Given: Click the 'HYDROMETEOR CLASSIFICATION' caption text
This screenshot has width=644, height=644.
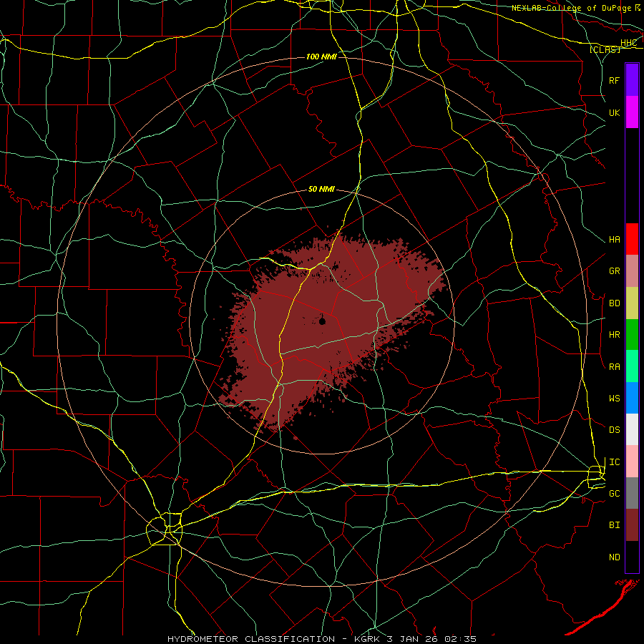Looking at the screenshot, I should pyautogui.click(x=251, y=639).
